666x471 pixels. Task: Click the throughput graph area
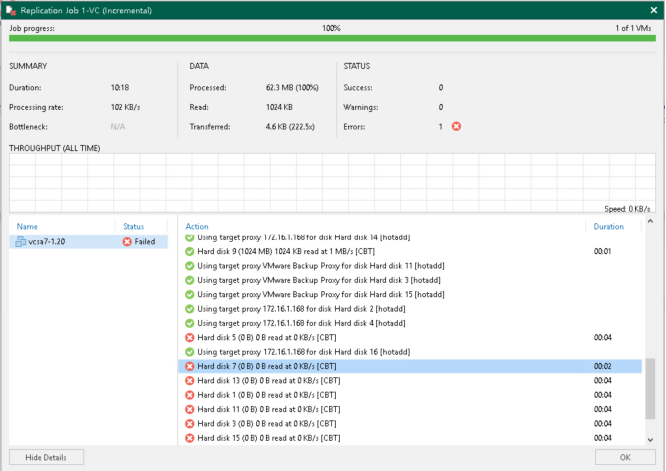coord(332,183)
